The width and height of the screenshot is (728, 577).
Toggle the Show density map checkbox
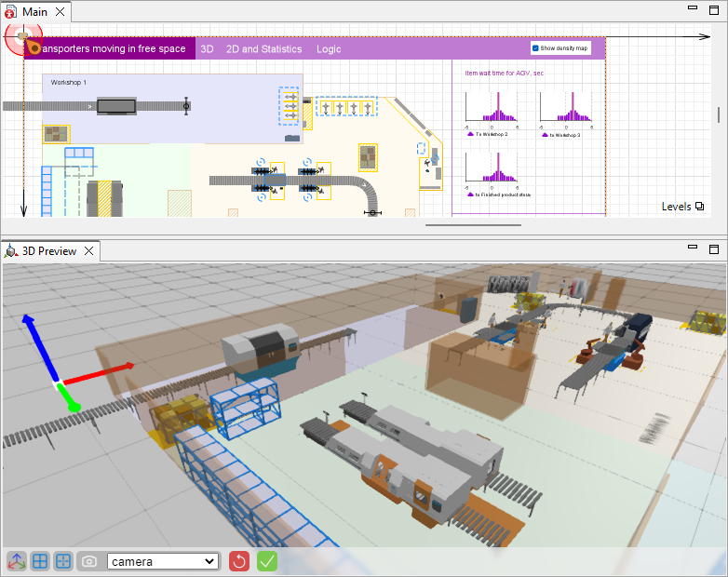tap(536, 48)
